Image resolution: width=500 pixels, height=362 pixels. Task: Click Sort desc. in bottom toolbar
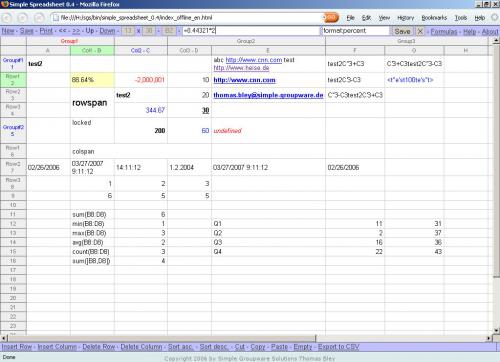214,347
